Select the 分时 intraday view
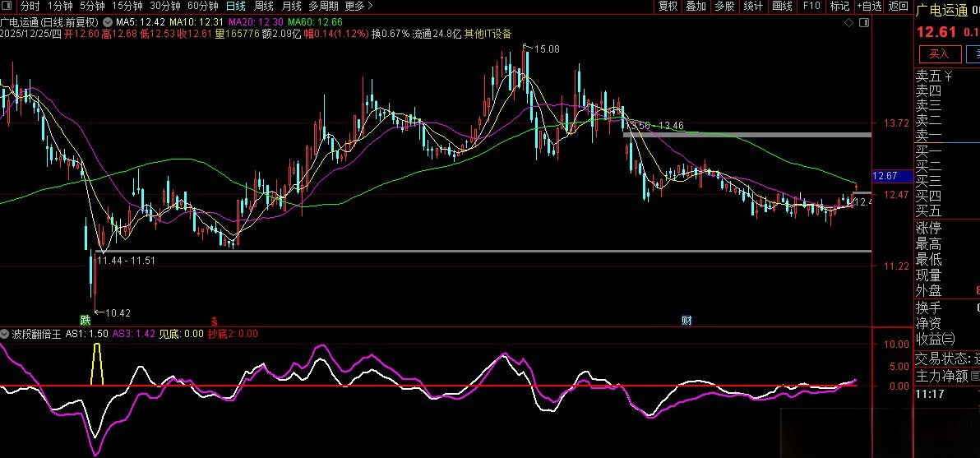Viewport: 980px width, 458px height. tap(30, 7)
